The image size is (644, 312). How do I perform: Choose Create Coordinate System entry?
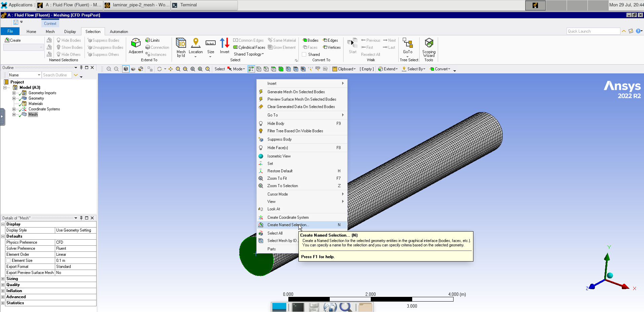[x=302, y=217]
